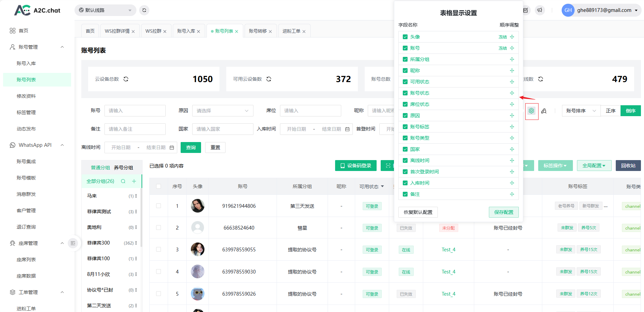Click the 恢复默认配置 button
The height and width of the screenshot is (312, 644).
pos(418,212)
